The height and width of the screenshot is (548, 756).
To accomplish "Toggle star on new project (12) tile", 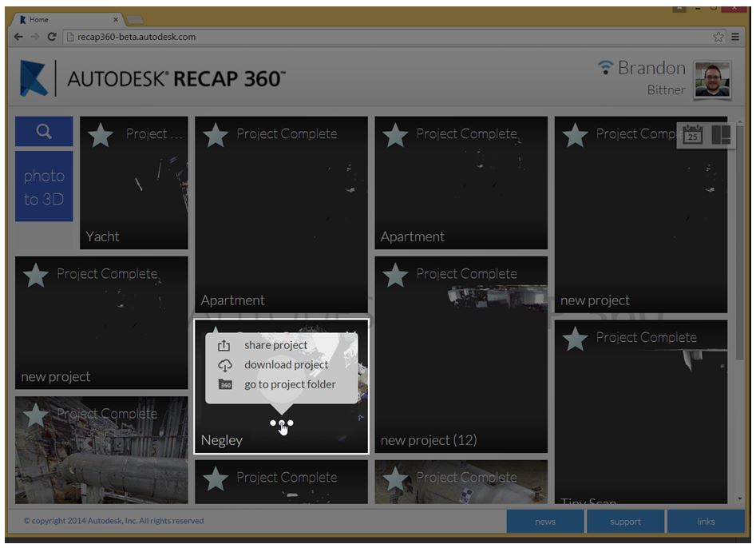I will 395,276.
